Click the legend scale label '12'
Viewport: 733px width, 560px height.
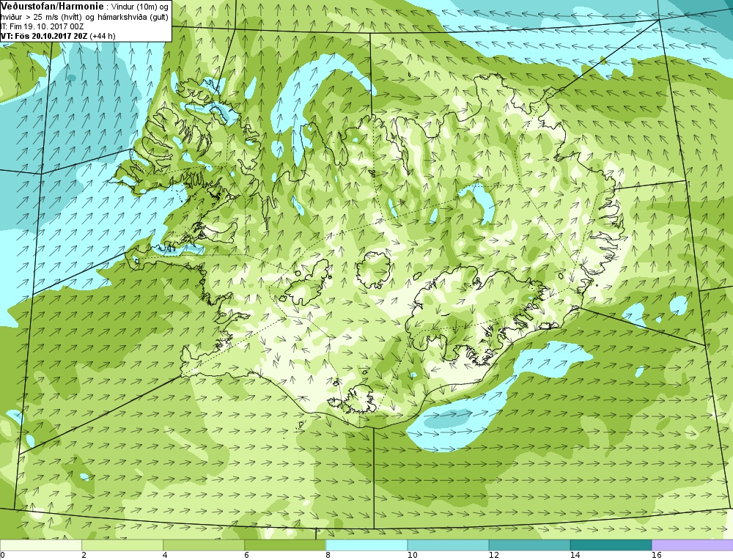pyautogui.click(x=493, y=556)
